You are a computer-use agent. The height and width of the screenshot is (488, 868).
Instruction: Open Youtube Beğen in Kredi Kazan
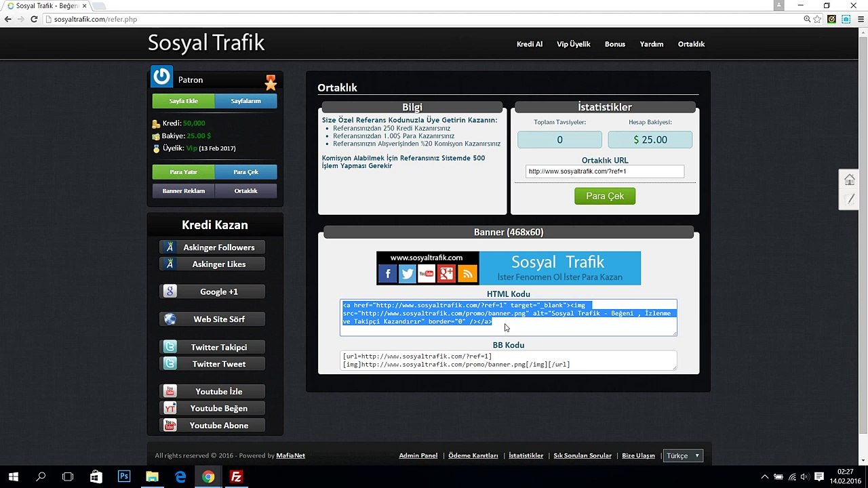[212, 409]
